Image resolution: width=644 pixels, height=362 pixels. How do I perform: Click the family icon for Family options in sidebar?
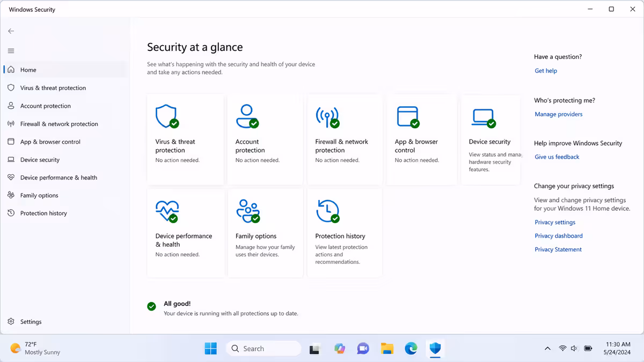pos(11,195)
